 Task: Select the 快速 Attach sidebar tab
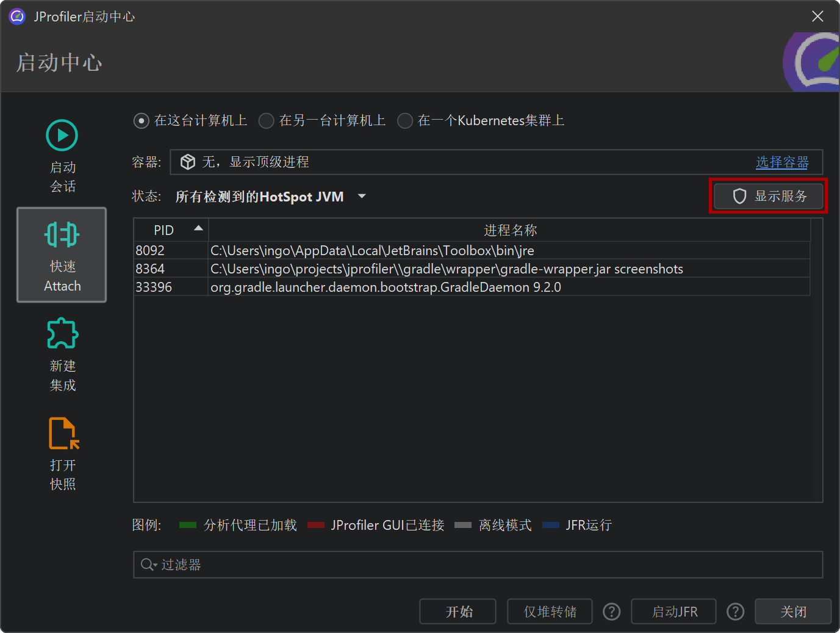(62, 255)
